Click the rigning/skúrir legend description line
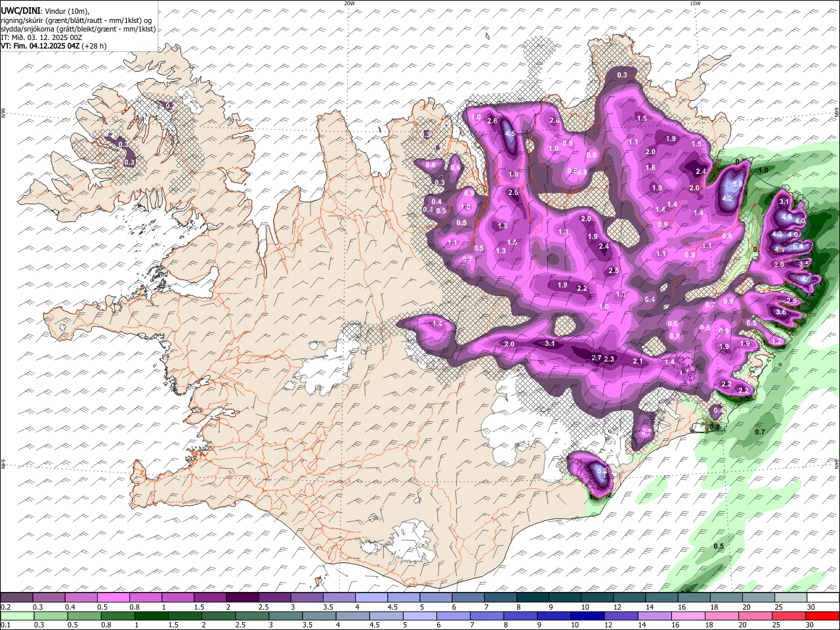 point(76,20)
